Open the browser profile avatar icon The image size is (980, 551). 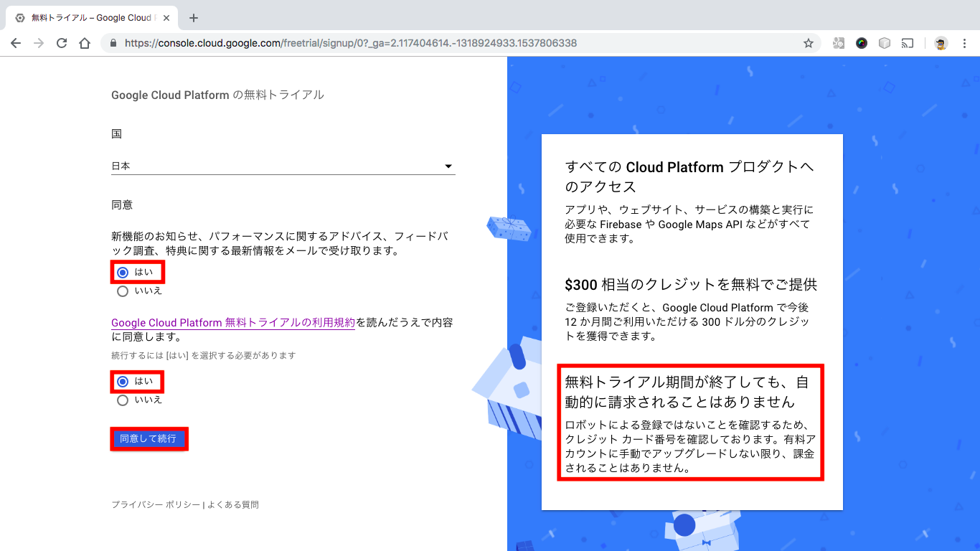point(938,43)
